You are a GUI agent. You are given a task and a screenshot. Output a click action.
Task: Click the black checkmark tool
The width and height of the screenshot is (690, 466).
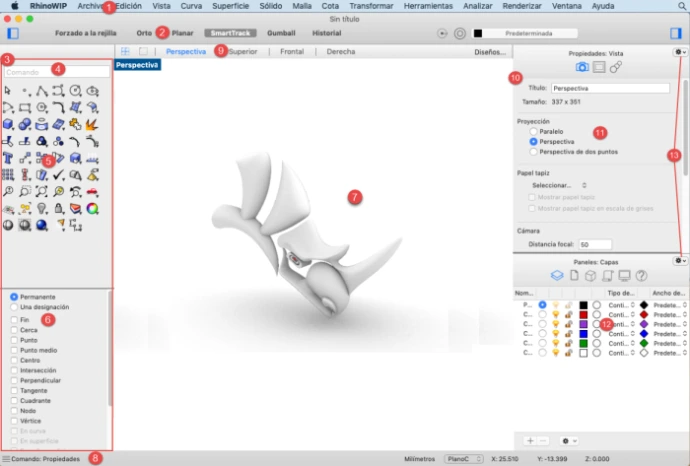click(x=59, y=175)
